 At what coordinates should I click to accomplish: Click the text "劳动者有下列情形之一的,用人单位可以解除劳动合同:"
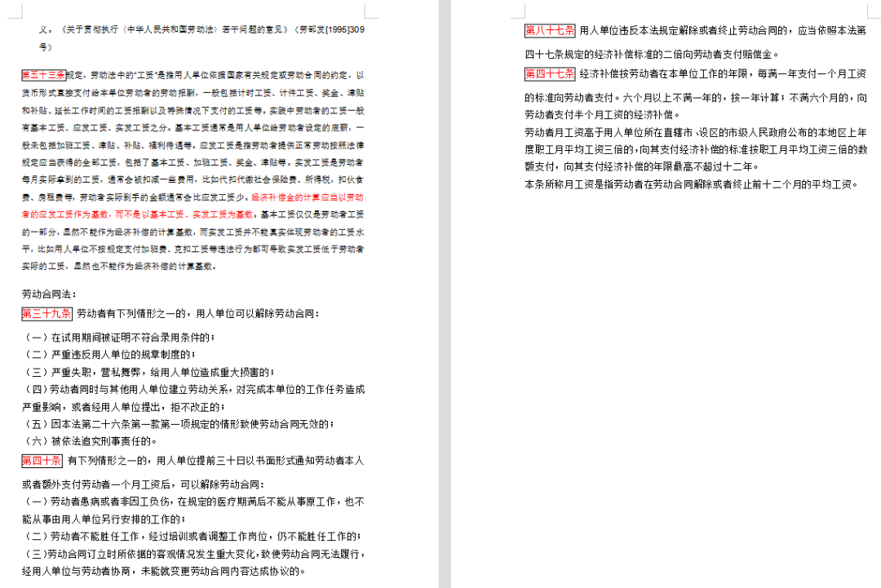198,313
